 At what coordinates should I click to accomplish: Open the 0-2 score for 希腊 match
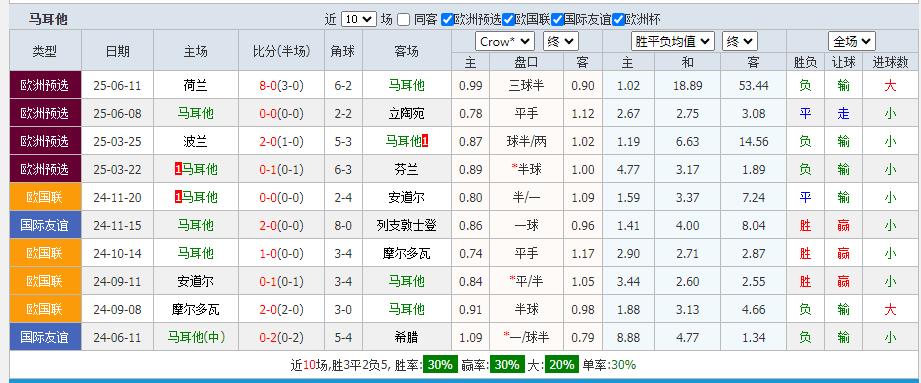coord(268,338)
